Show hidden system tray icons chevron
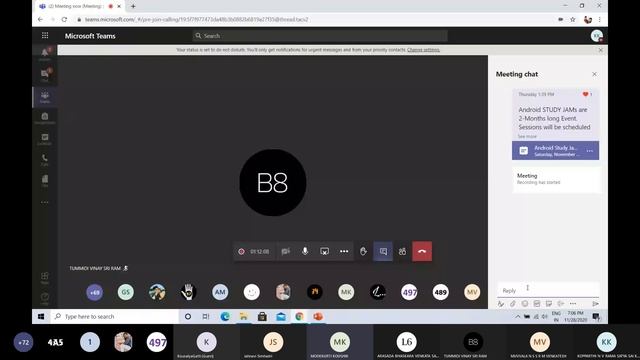 pos(518,316)
